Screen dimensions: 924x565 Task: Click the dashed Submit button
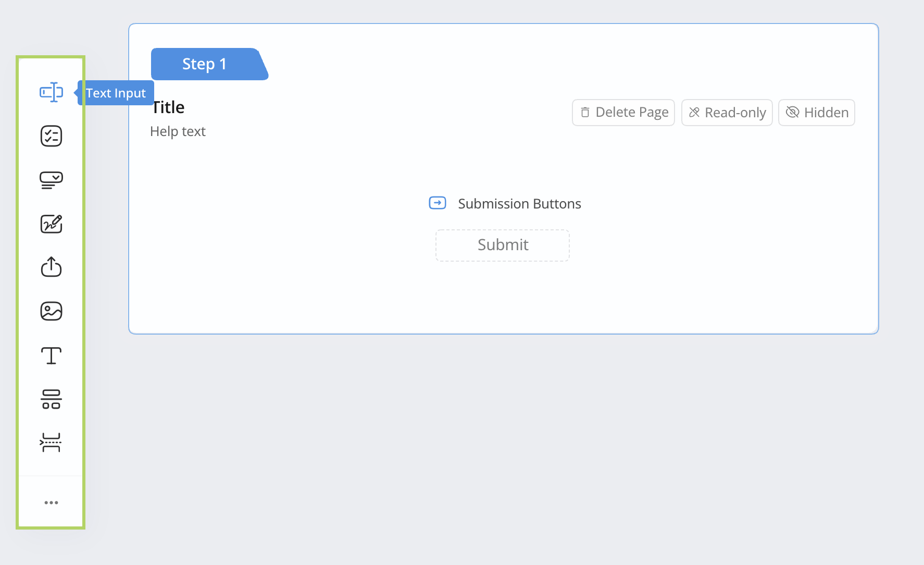point(502,245)
